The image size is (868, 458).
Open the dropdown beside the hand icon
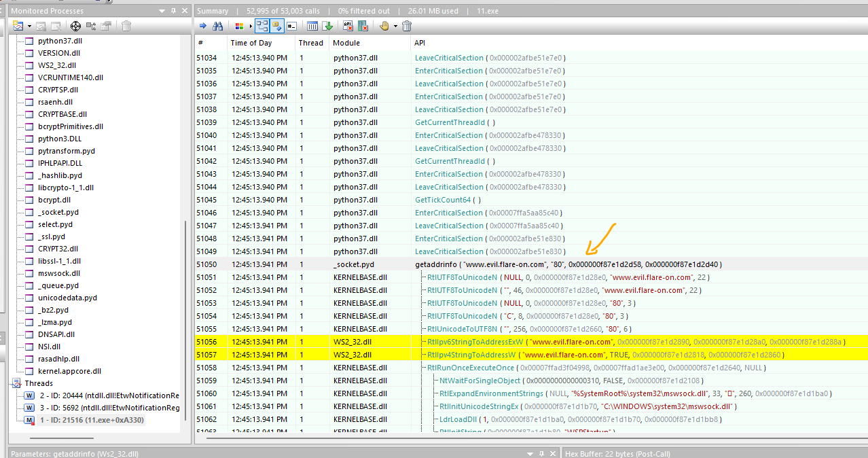[395, 26]
